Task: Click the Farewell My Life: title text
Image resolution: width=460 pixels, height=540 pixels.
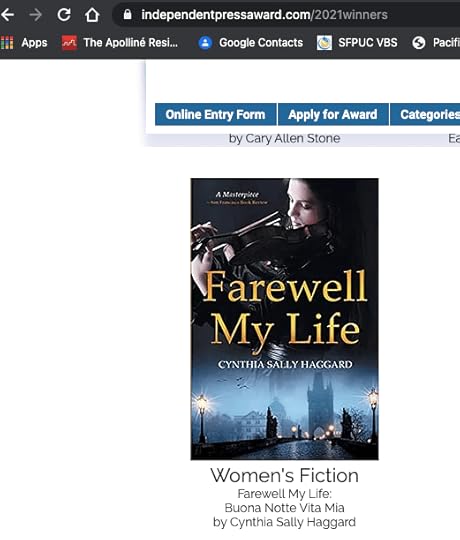Action: tap(284, 494)
